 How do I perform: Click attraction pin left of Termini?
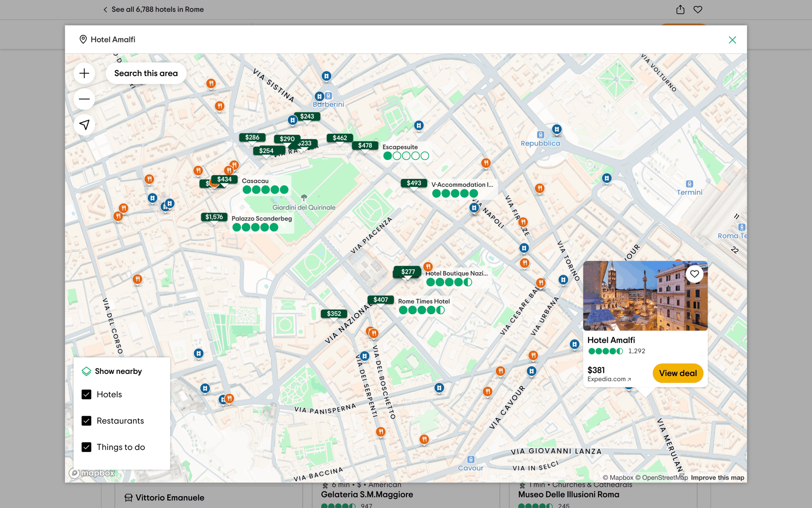click(607, 179)
